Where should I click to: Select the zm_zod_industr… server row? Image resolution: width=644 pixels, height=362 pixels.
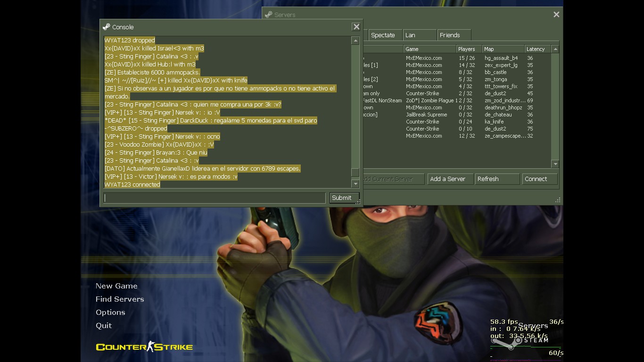pos(456,100)
